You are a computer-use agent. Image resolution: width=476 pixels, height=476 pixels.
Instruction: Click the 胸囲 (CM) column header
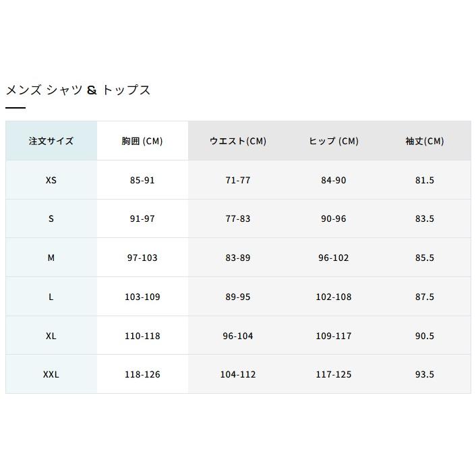[x=142, y=141]
